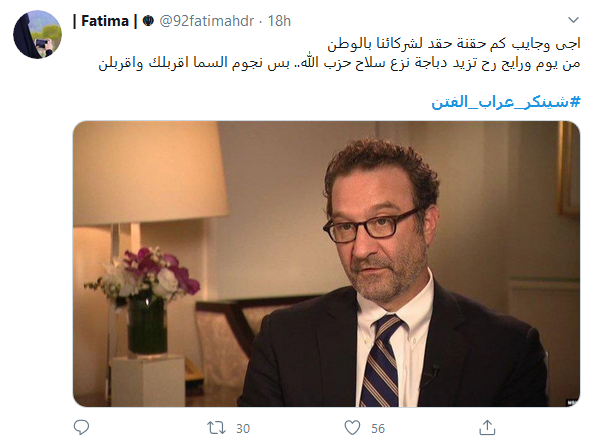Click the emblem badge next to Fatima's name
The height and width of the screenshot is (444, 596).
(148, 21)
